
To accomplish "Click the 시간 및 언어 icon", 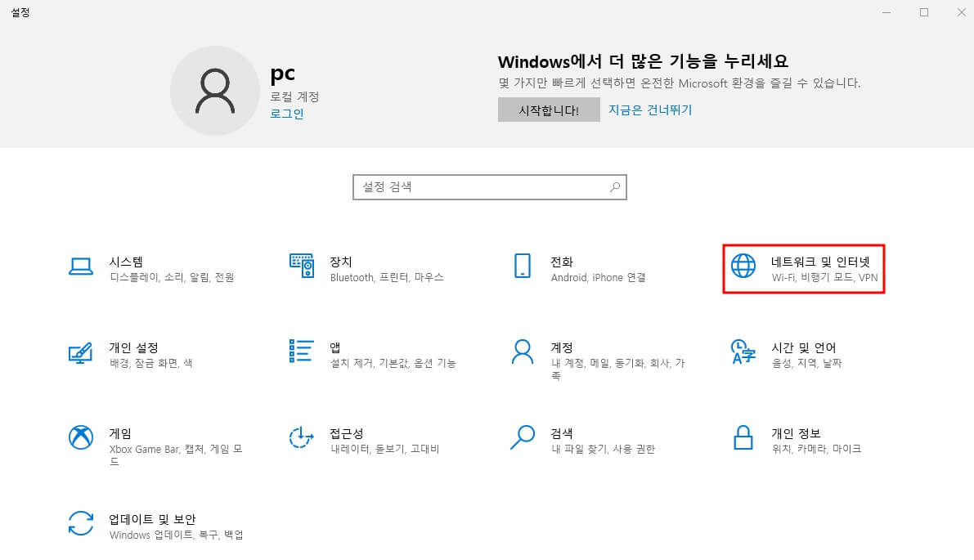I will [x=743, y=352].
